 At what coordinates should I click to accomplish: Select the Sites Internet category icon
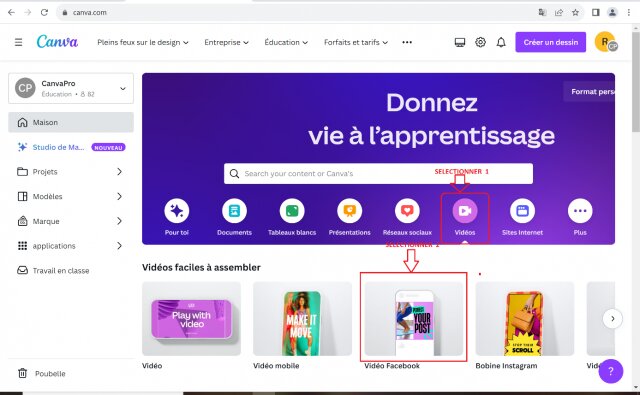click(x=522, y=211)
